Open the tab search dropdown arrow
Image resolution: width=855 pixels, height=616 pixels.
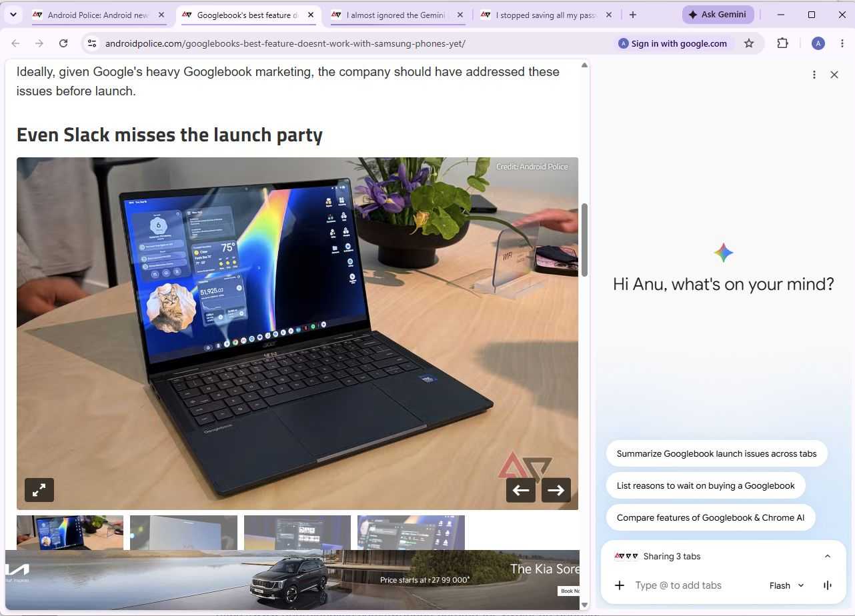click(13, 15)
